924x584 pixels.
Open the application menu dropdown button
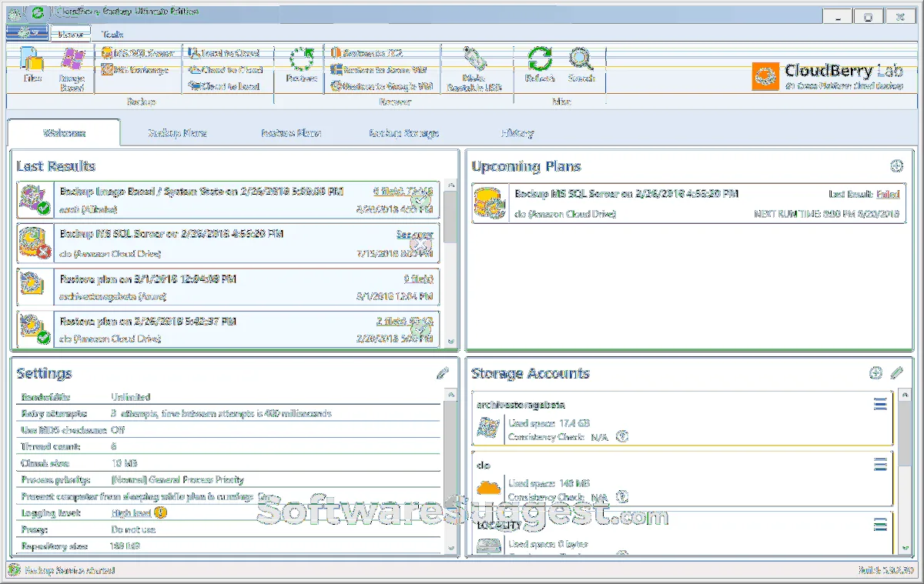(x=27, y=32)
